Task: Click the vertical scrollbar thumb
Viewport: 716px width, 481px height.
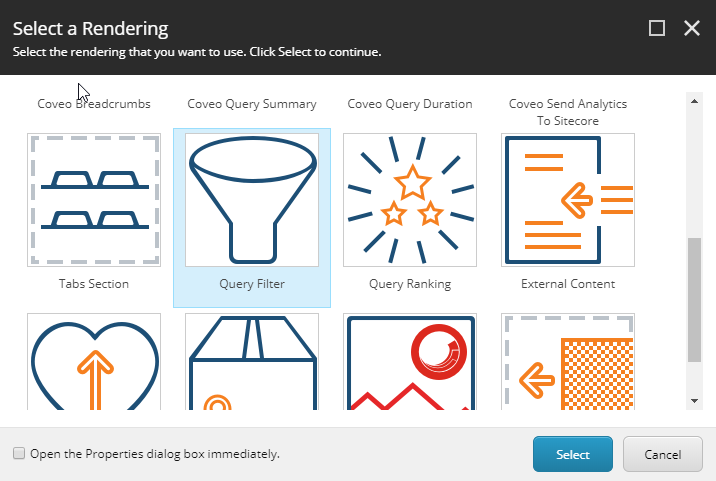Action: 695,300
